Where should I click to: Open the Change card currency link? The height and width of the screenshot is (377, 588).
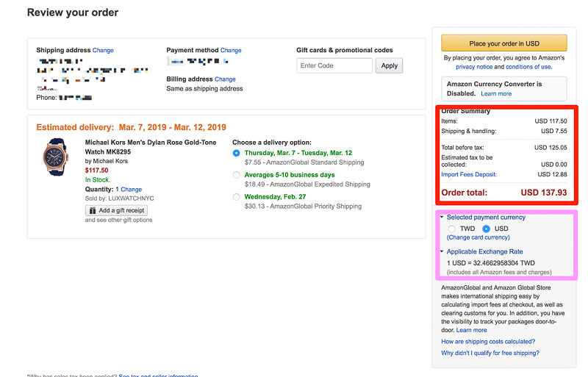pos(478,237)
